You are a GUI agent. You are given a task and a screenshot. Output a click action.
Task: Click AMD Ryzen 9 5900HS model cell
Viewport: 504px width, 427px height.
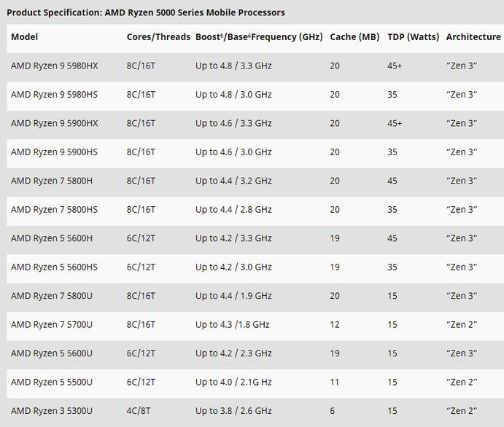(54, 152)
